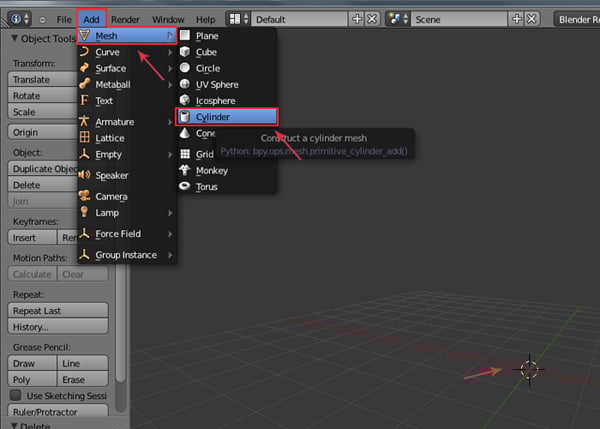
Task: Expand the Lamp submenu arrow
Action: tap(170, 212)
